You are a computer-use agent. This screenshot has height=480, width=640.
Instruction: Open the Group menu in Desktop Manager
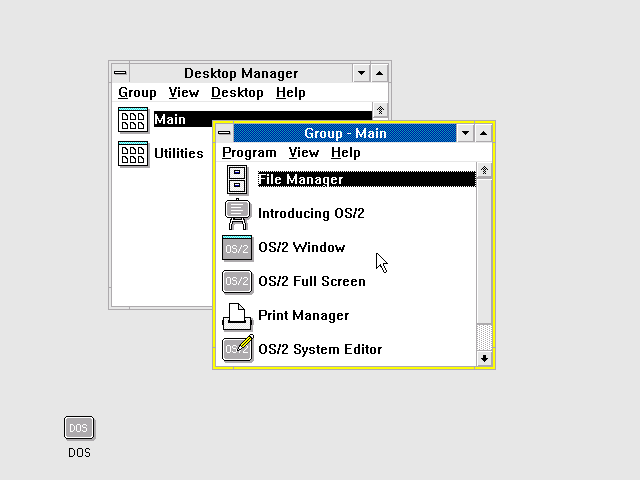point(137,93)
